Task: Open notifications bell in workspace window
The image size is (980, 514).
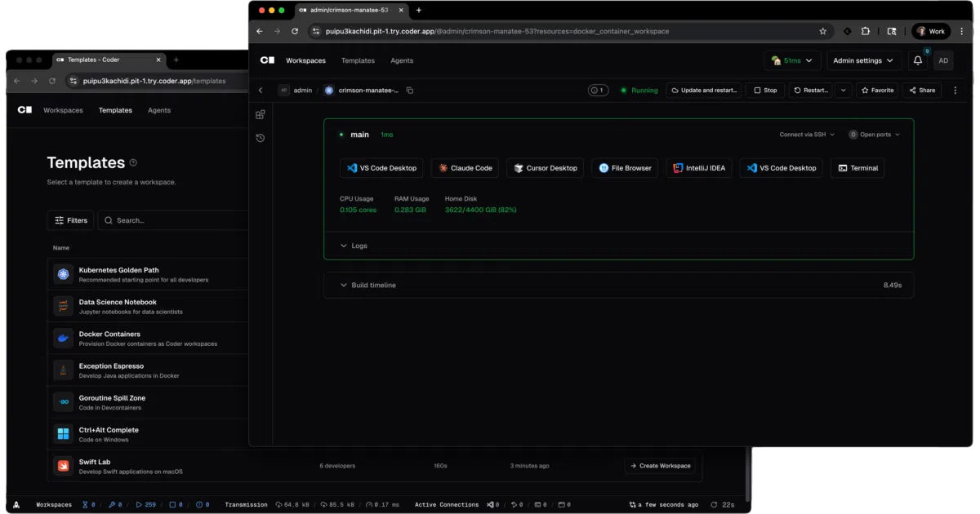Action: (x=918, y=60)
